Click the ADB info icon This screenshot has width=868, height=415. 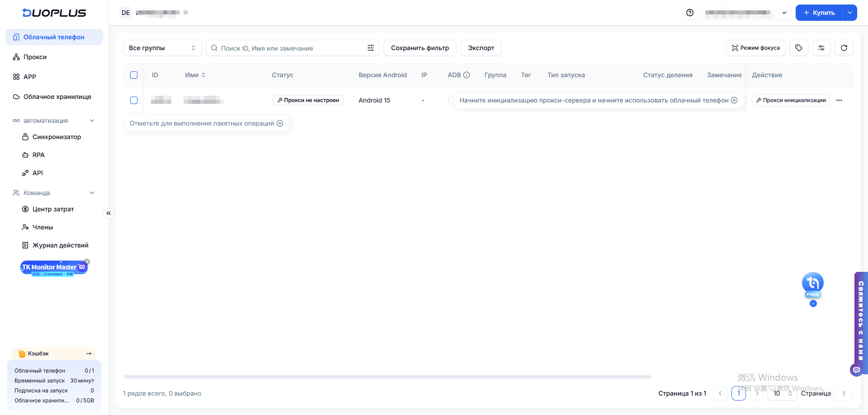[467, 75]
